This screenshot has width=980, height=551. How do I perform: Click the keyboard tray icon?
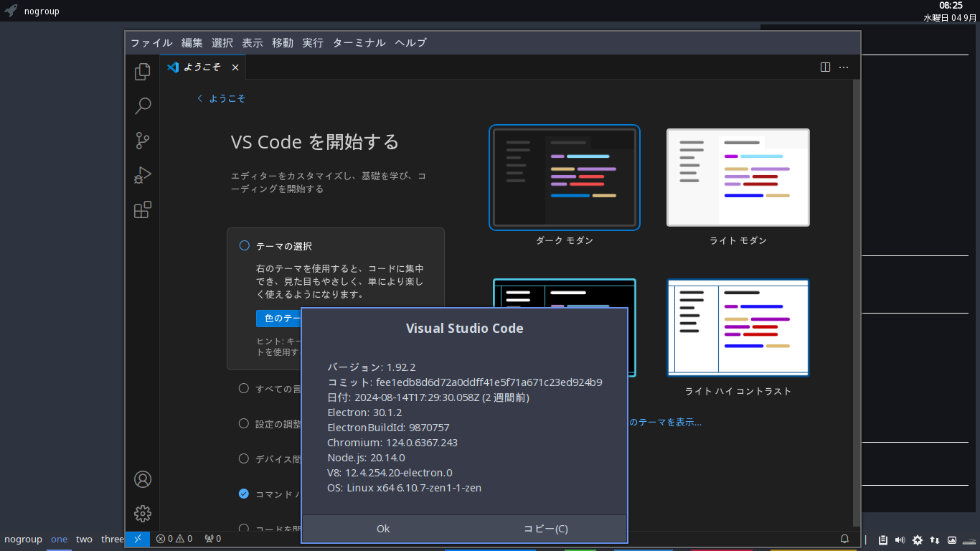tap(969, 540)
